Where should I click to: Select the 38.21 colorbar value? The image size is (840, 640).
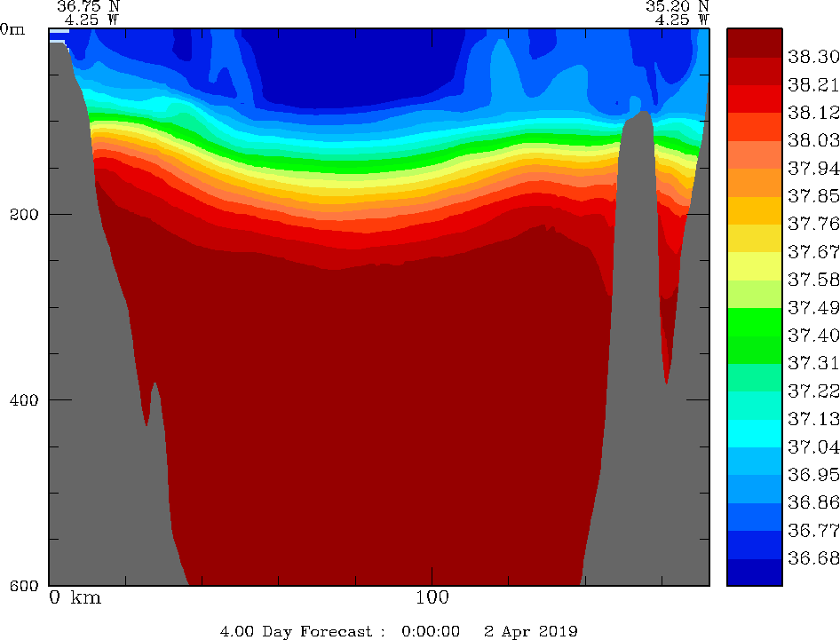coord(813,84)
